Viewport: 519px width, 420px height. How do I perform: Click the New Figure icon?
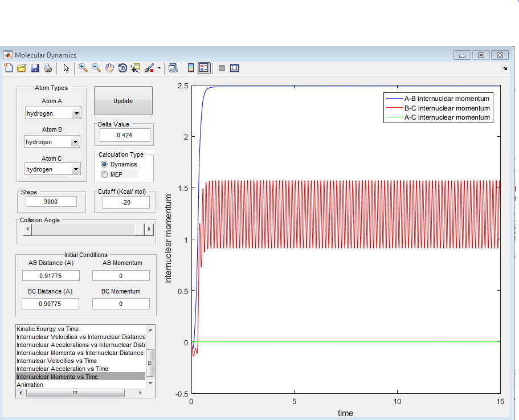tap(8, 68)
